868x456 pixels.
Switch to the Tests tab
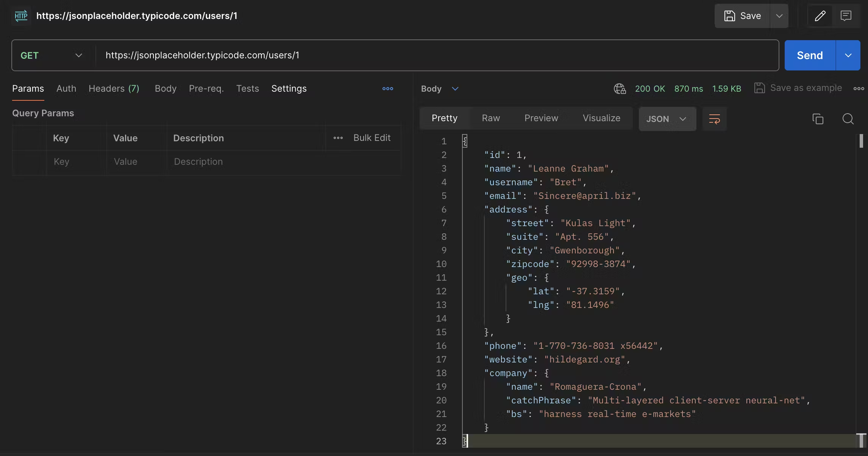248,89
